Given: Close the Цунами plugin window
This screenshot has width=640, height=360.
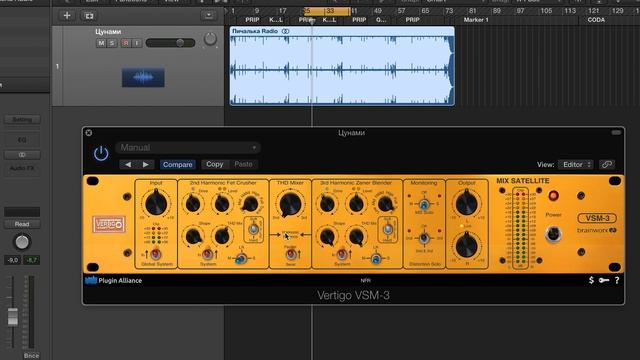Looking at the screenshot, I should pos(89,133).
